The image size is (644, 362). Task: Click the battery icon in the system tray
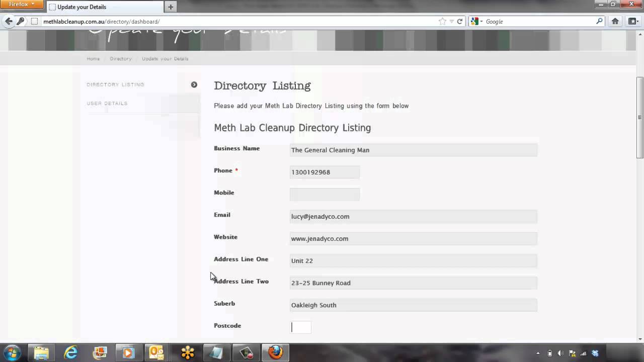tap(550, 353)
